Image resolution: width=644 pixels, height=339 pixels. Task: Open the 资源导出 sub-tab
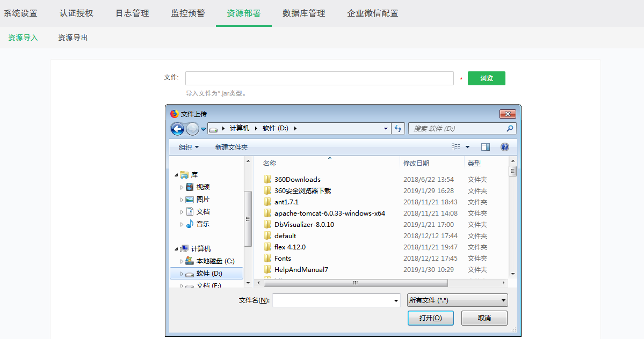tap(73, 38)
